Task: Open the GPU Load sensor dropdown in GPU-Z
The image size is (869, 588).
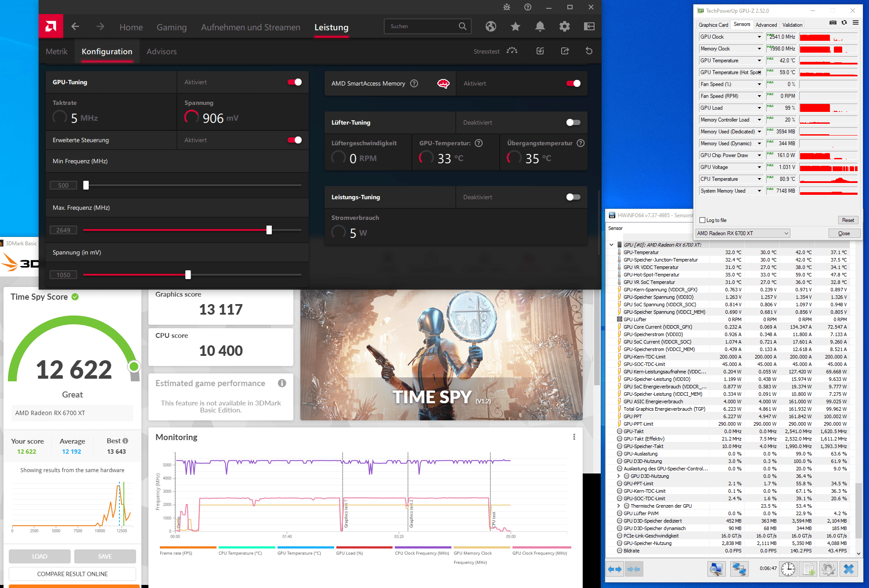Action: coord(759,108)
